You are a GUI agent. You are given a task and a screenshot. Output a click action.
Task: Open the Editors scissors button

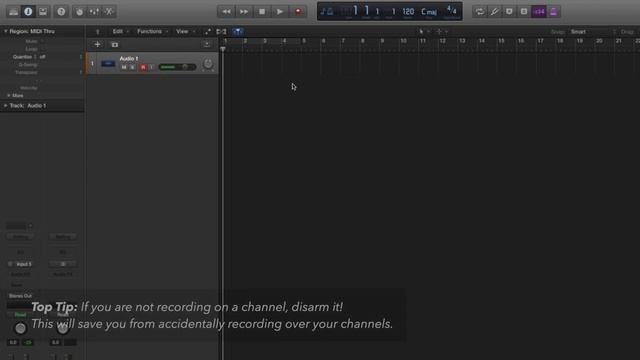point(109,11)
